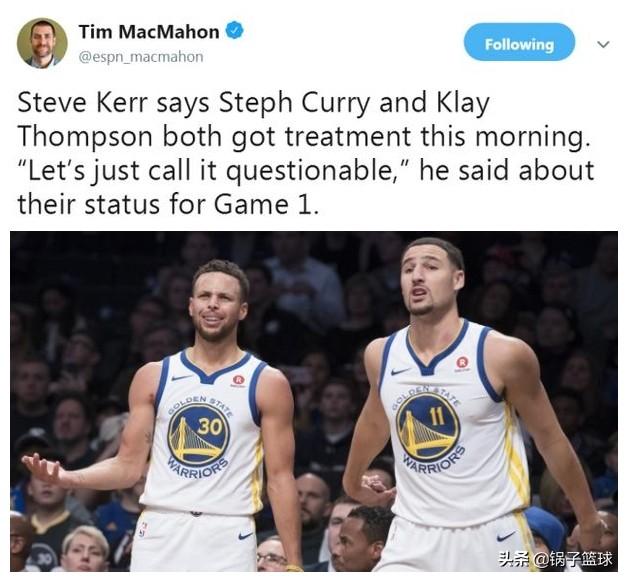The height and width of the screenshot is (582, 628).
Task: Click Nike swoosh on the number 30 jersey
Action: click(181, 378)
